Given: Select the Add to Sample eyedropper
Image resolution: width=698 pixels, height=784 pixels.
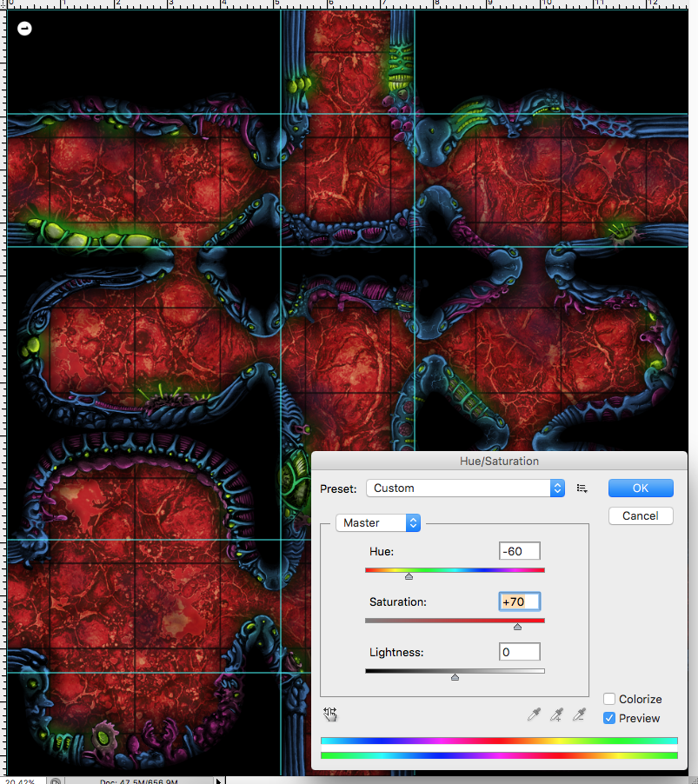Looking at the screenshot, I should [x=556, y=714].
